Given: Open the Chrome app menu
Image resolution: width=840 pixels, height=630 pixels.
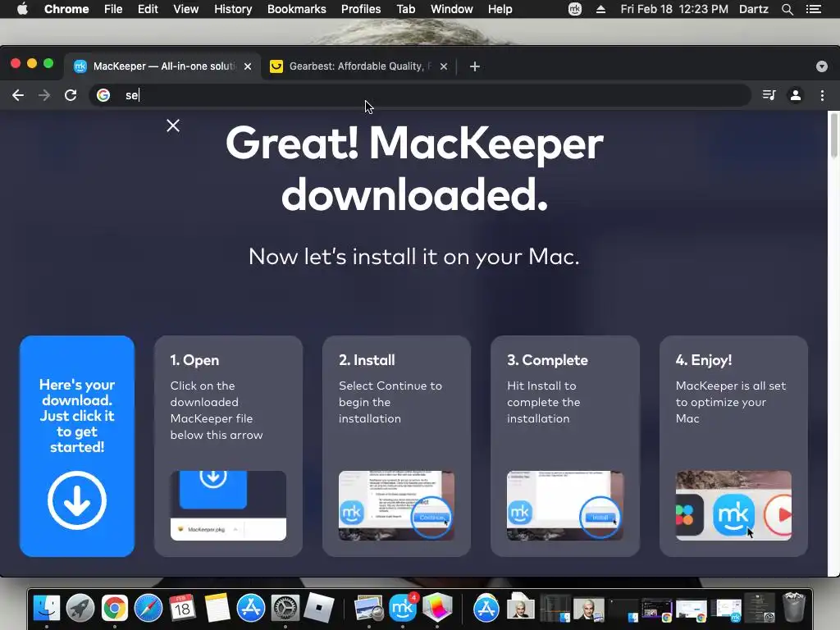Looking at the screenshot, I should (66, 9).
